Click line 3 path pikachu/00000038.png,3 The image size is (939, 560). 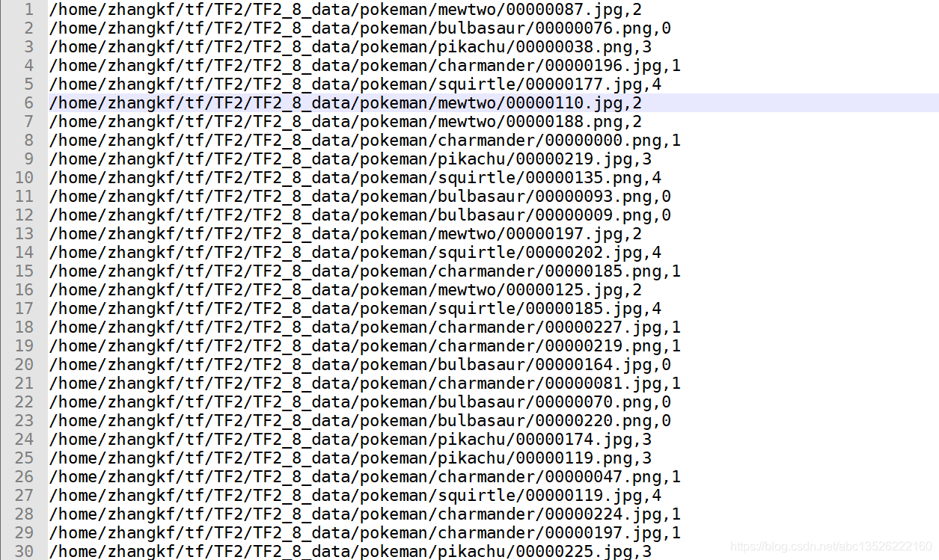tap(350, 47)
